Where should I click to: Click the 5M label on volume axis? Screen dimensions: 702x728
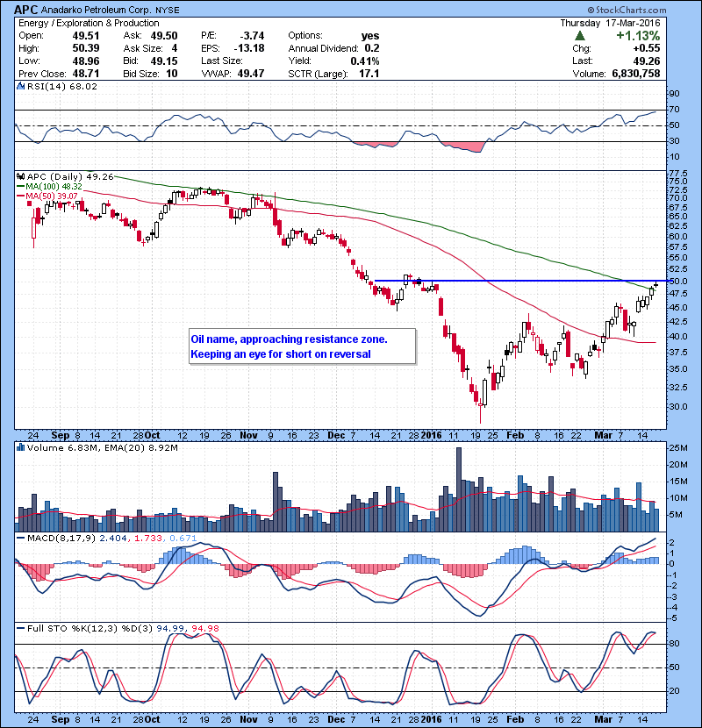coord(676,515)
